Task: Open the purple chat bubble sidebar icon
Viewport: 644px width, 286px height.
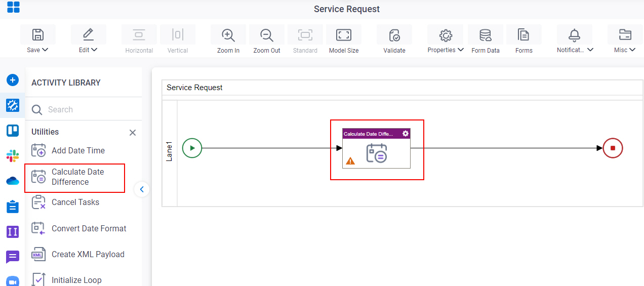Action: pyautogui.click(x=13, y=257)
